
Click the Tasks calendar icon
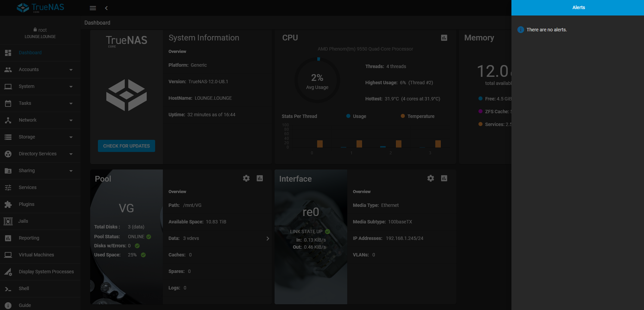click(8, 103)
